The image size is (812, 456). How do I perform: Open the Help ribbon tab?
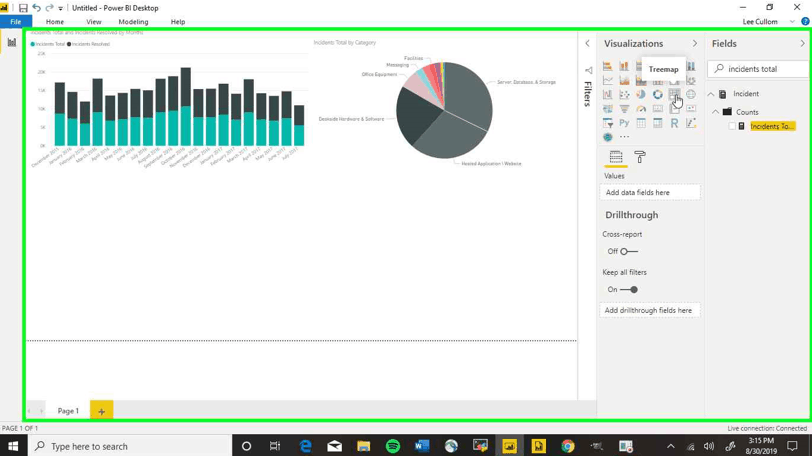coord(178,22)
